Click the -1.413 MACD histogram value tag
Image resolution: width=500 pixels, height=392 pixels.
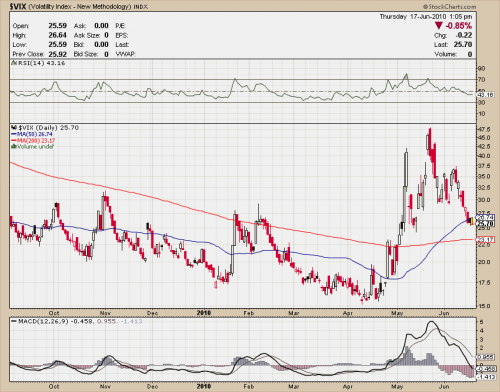point(485,377)
